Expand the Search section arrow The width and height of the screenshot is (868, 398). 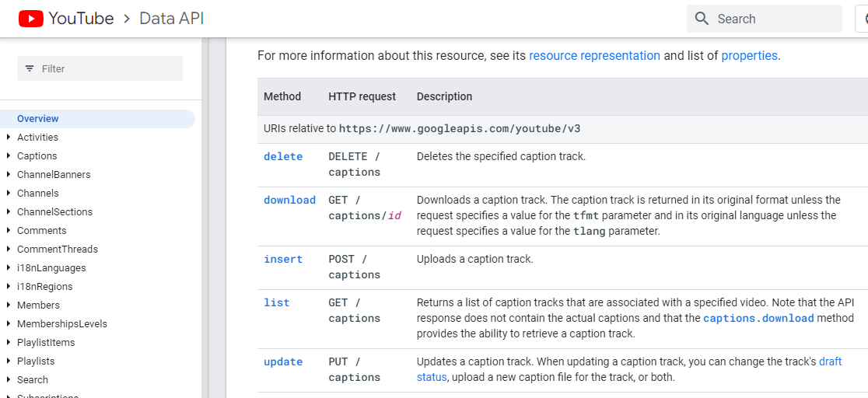pyautogui.click(x=9, y=380)
